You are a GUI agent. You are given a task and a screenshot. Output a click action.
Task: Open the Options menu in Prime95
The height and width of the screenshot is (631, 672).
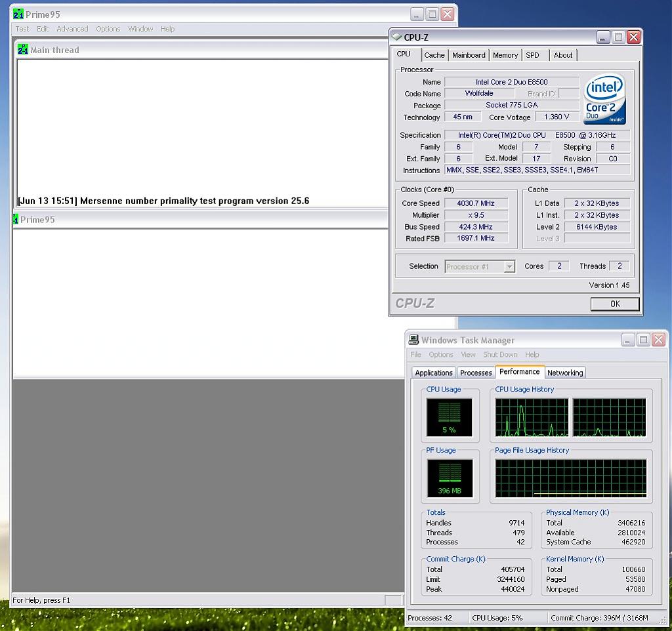108,29
